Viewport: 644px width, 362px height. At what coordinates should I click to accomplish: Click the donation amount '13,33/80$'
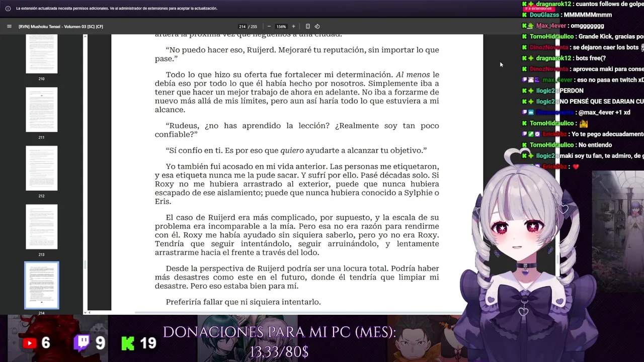click(279, 352)
